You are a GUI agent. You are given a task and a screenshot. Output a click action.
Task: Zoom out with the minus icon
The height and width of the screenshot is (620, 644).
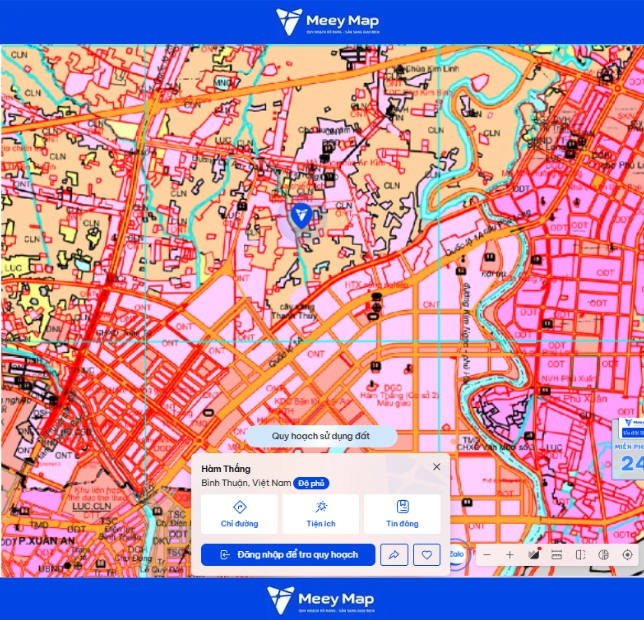pos(487,555)
